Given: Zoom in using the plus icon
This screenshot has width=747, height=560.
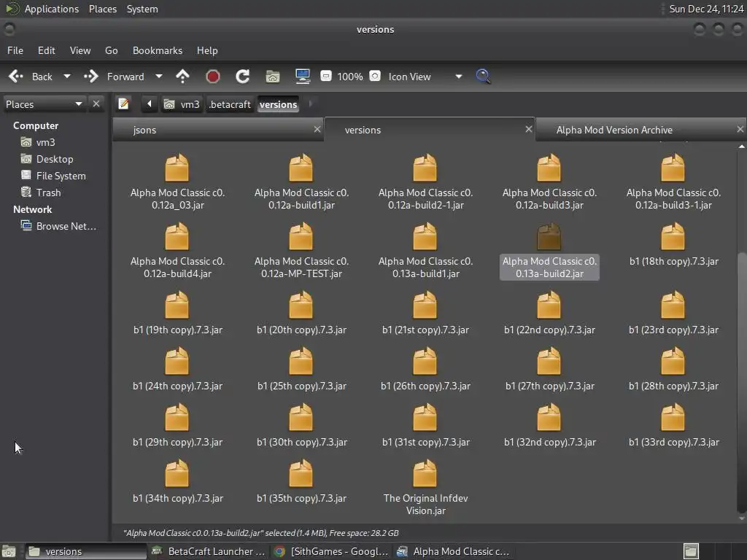Looking at the screenshot, I should click(x=375, y=77).
